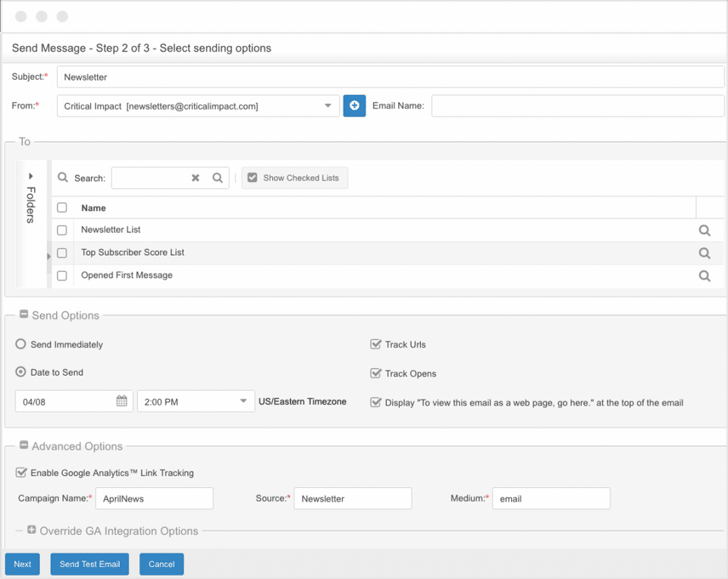The width and height of the screenshot is (728, 579).
Task: Open the calendar date picker icon
Action: (x=121, y=401)
